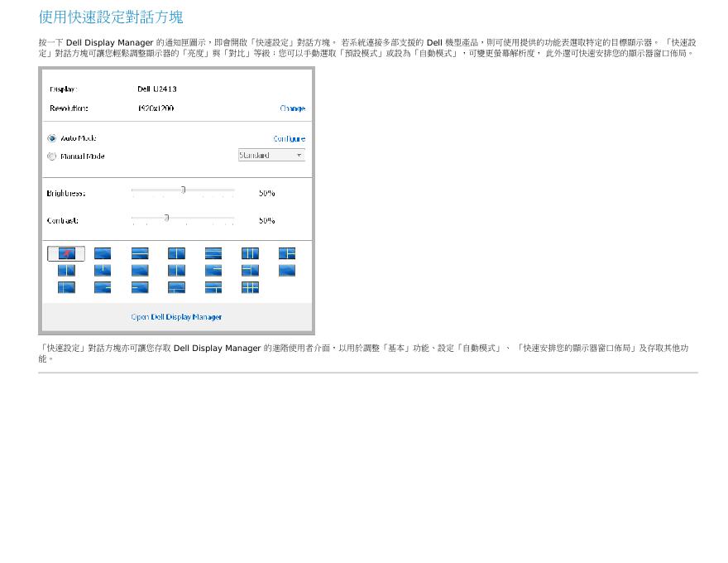Click the Change resolution link

pos(292,108)
